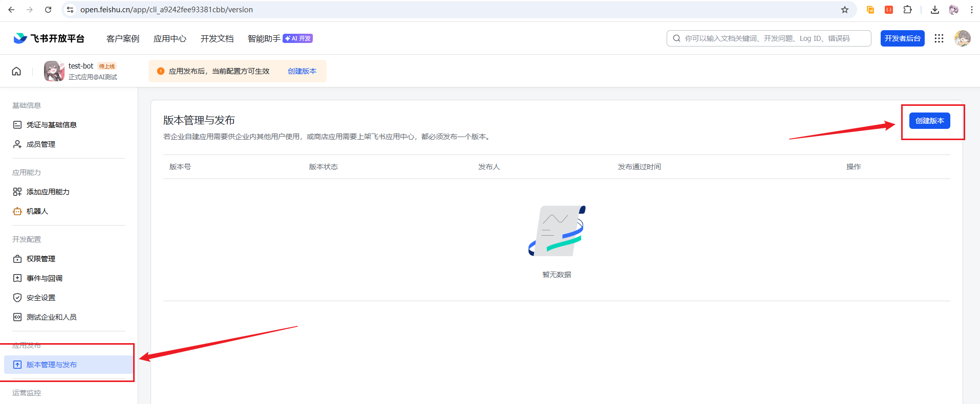Select 机器人 in the sidebar
980x404 pixels.
tap(37, 211)
